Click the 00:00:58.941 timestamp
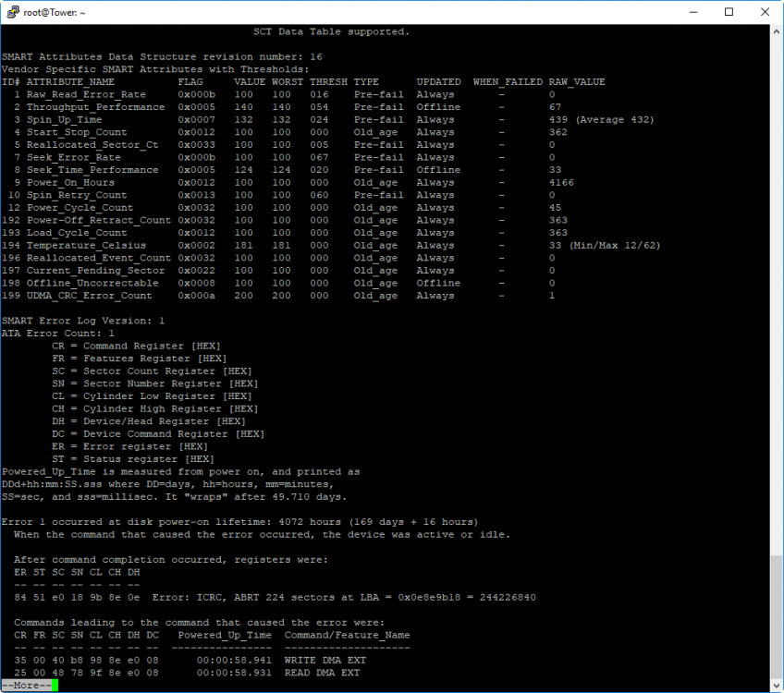 tap(234, 660)
